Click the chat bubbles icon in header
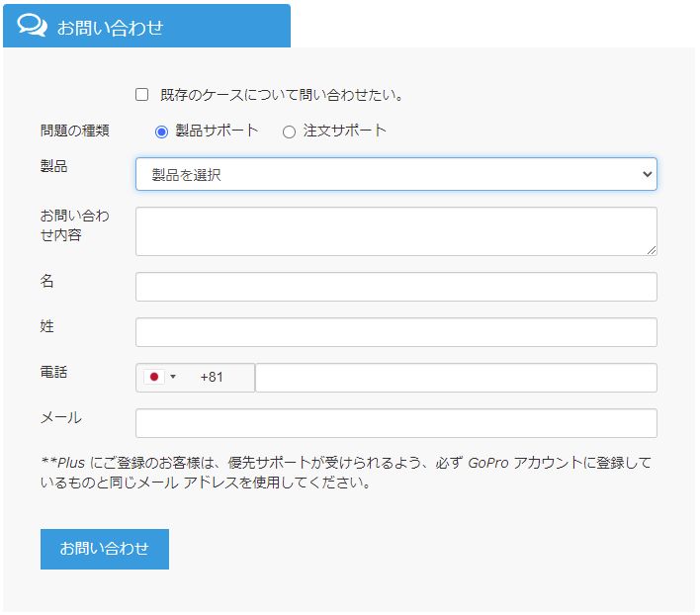This screenshot has height=615, width=700. [32, 25]
